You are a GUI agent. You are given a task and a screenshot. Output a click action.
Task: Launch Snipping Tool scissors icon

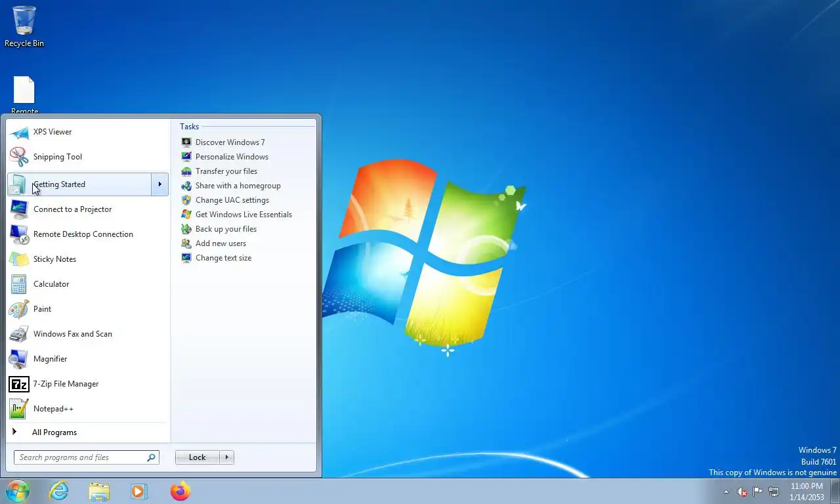19,157
